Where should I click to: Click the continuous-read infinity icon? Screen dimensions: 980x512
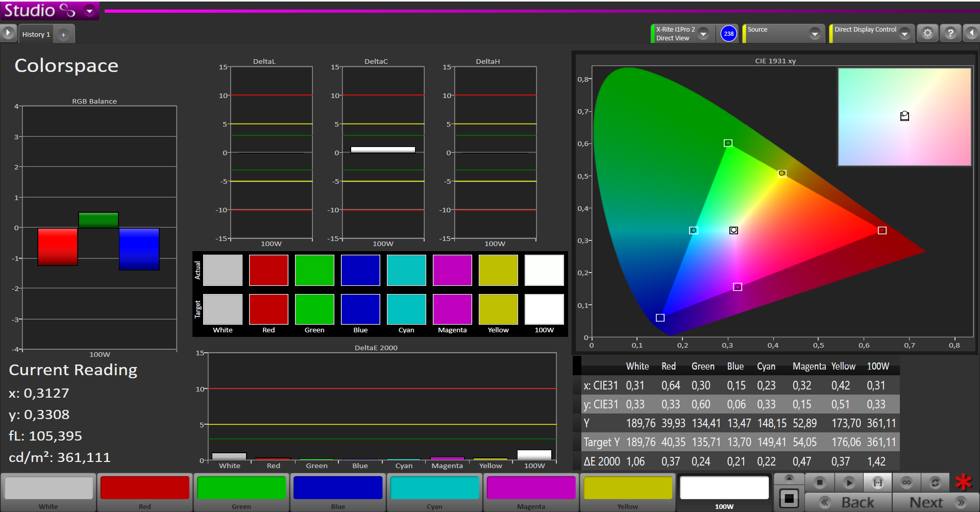[x=906, y=482]
